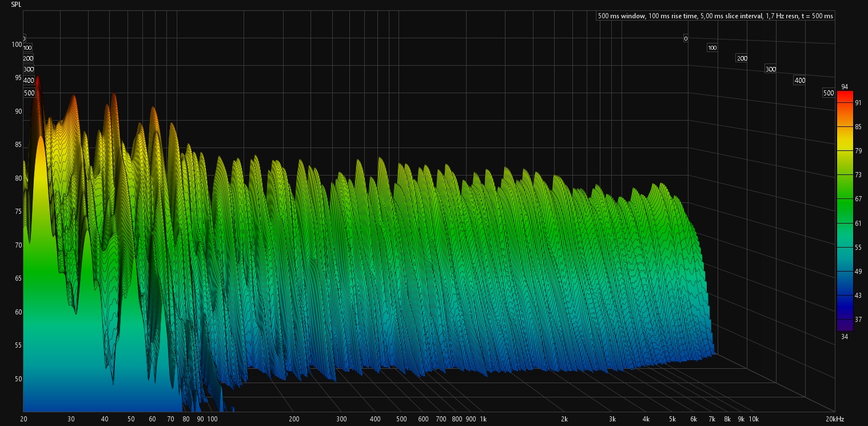
Task: Click the yellow 79 dB color scale band
Action: click(x=844, y=151)
